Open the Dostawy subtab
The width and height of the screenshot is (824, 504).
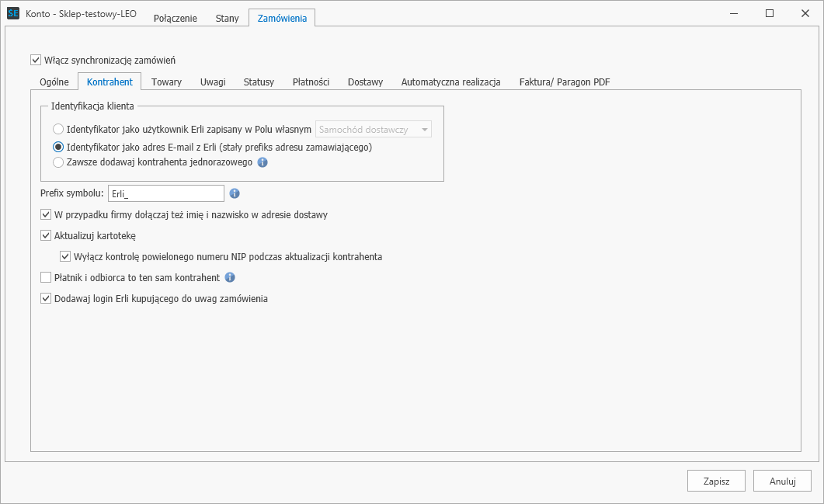[365, 82]
